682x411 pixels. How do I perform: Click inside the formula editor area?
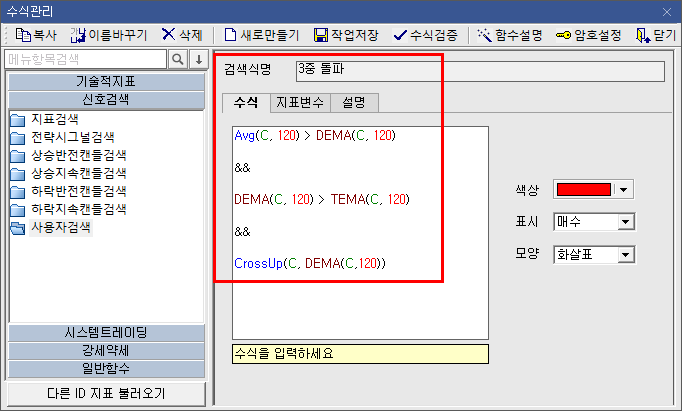click(x=361, y=233)
